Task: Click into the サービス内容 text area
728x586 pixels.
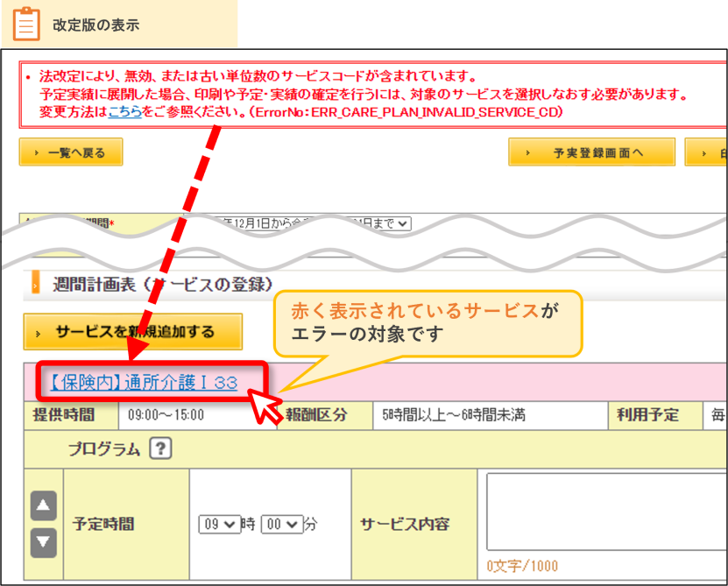Action: pyautogui.click(x=607, y=512)
